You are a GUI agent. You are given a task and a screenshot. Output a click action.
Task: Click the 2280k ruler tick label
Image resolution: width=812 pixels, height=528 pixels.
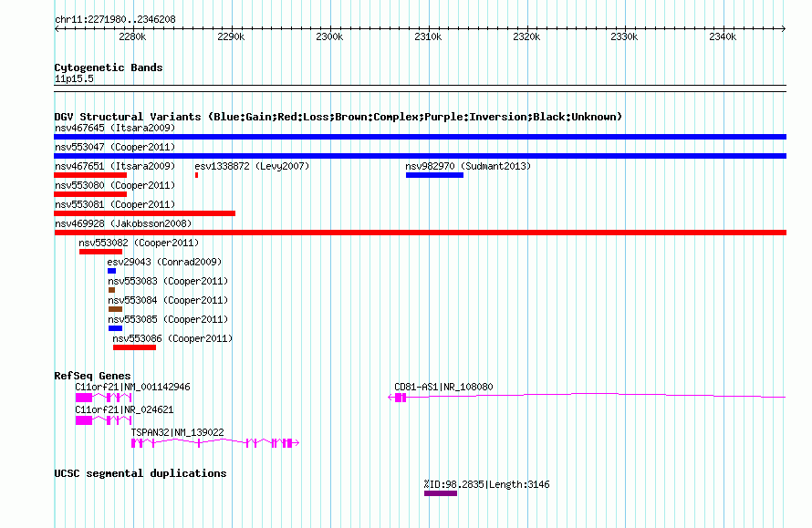click(132, 36)
